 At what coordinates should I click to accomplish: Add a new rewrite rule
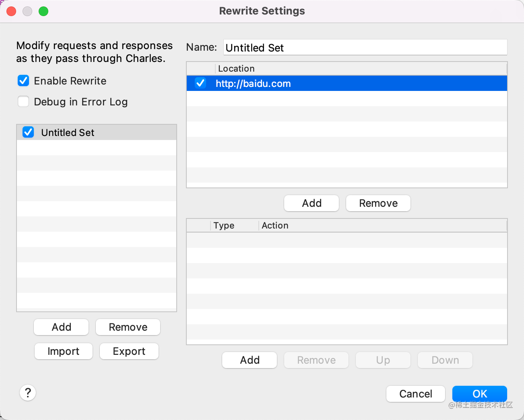tap(250, 360)
